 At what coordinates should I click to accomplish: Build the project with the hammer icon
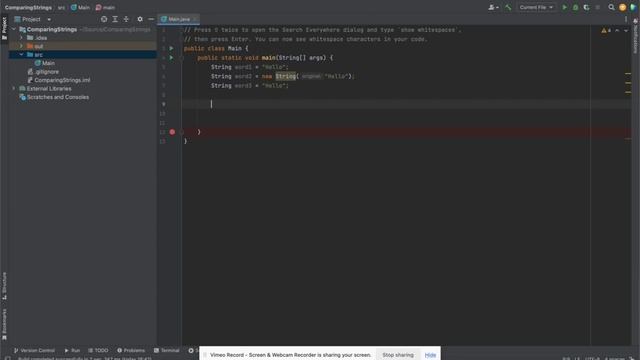coord(508,7)
